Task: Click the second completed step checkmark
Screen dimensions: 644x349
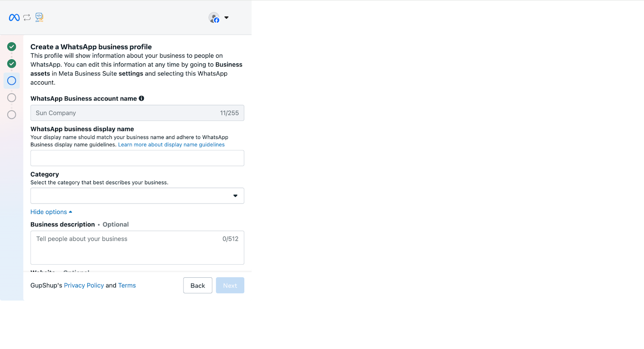Action: tap(12, 64)
